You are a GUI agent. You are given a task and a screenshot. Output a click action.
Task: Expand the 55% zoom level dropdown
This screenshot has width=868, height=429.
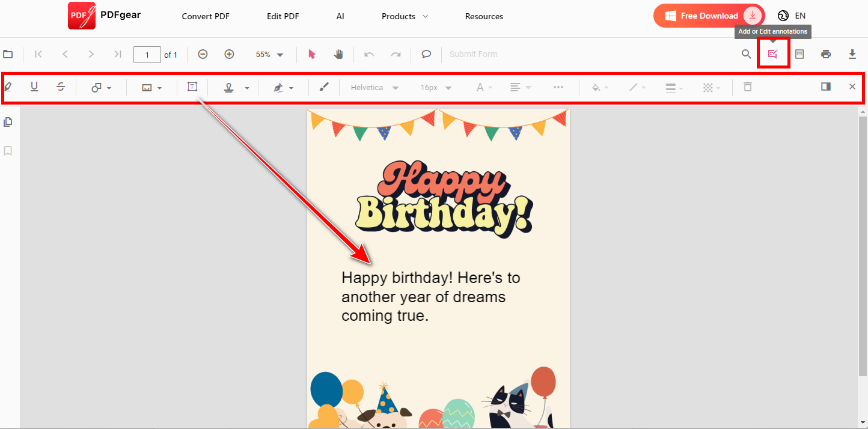pos(268,54)
